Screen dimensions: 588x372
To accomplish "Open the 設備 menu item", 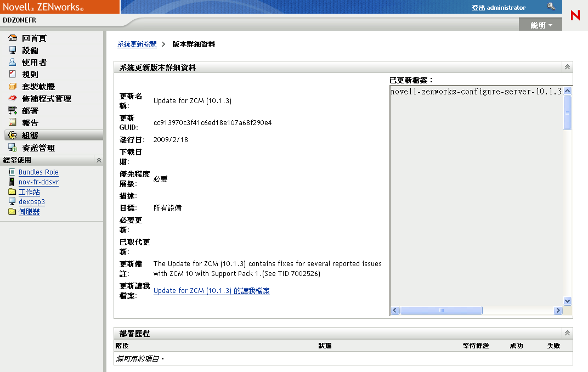I will tap(30, 50).
